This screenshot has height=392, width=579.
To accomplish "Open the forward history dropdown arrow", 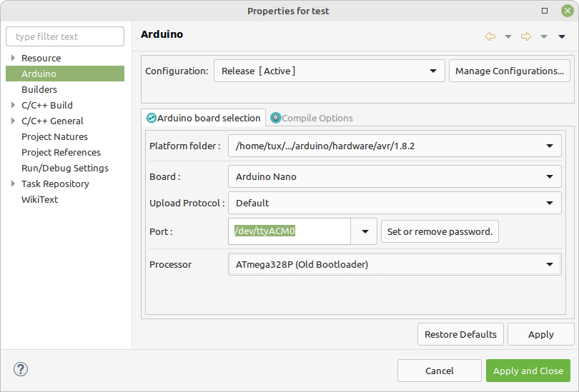I will point(544,36).
